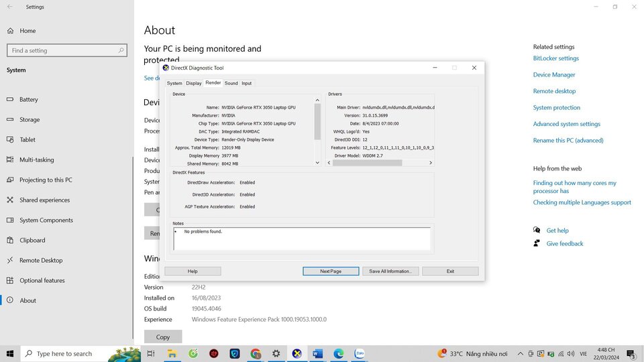This screenshot has height=362, width=644.
Task: Show hidden system tray icons
Action: (520, 353)
